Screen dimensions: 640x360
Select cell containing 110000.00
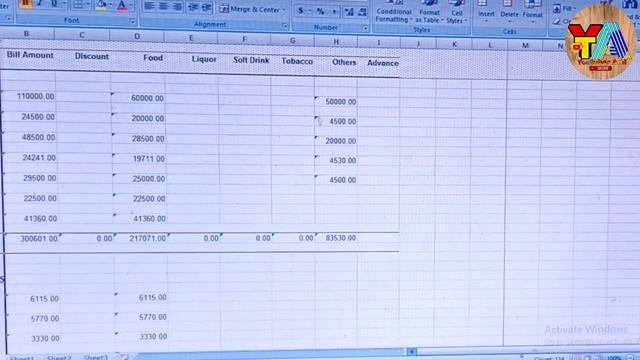point(29,96)
